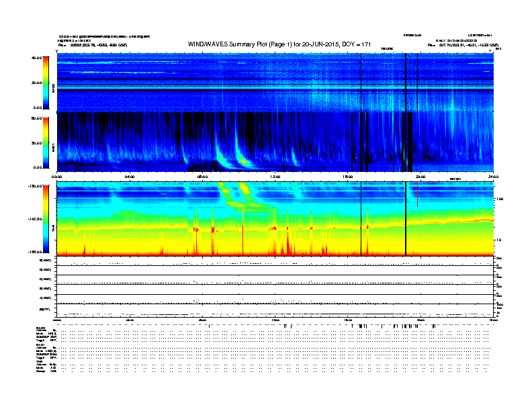Click the 20:00 tick label on the bottom time axis
This screenshot has height=411, width=532.
pyautogui.click(x=420, y=320)
